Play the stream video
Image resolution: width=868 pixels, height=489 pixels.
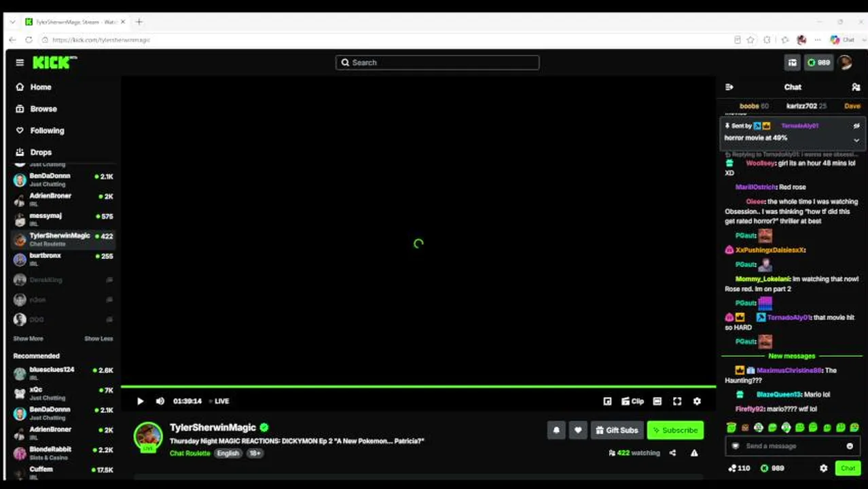tap(140, 401)
